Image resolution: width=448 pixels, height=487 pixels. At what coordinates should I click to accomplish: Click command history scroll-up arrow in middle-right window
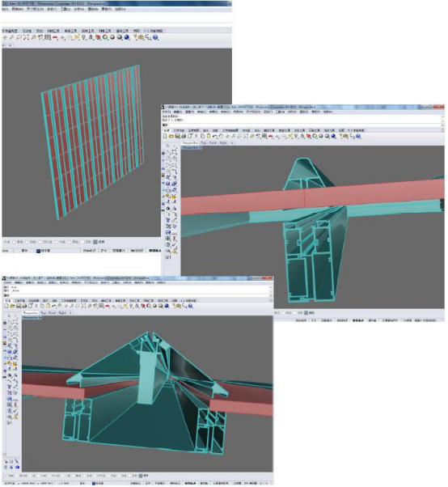point(442,116)
